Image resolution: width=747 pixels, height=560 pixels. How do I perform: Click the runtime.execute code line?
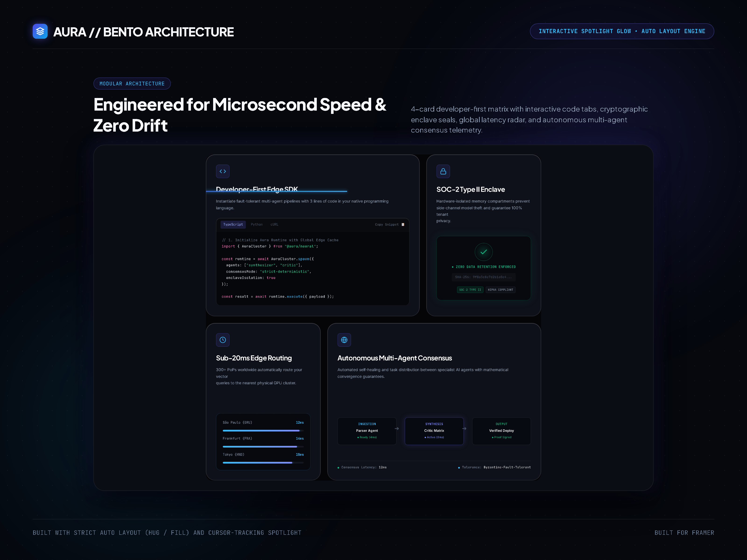tap(278, 297)
